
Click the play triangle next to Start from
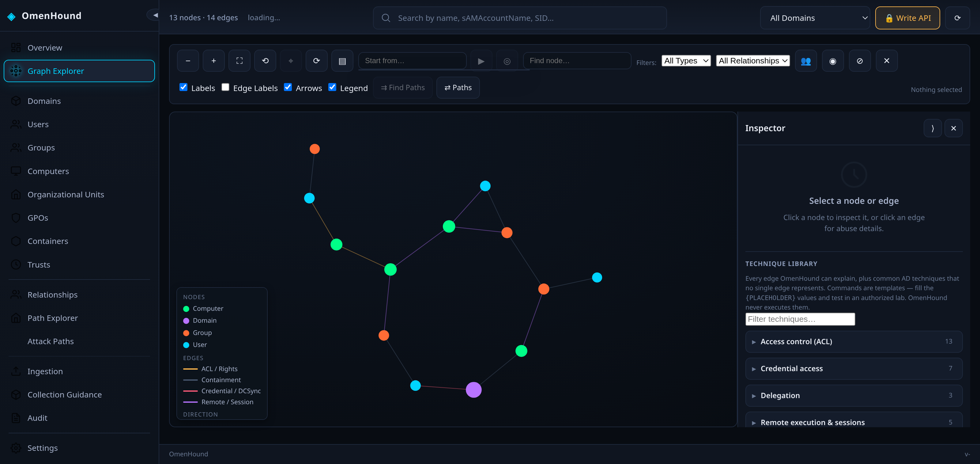pos(481,61)
